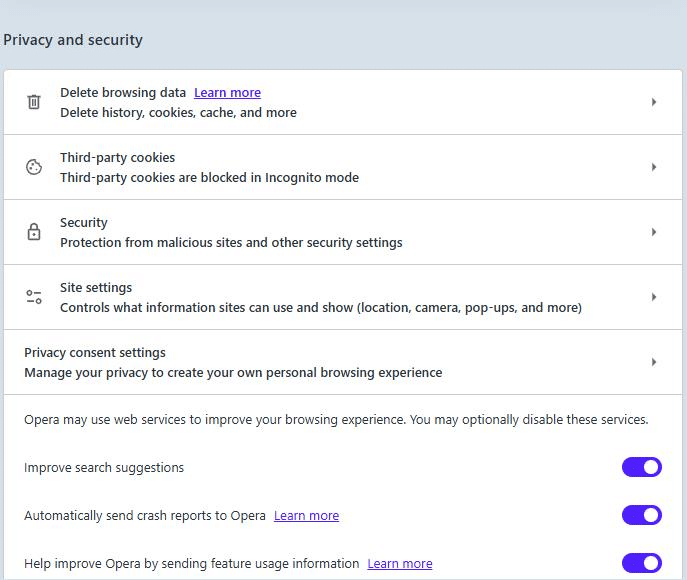Click the padlock icon next to Security
The width and height of the screenshot is (687, 580).
point(34,232)
